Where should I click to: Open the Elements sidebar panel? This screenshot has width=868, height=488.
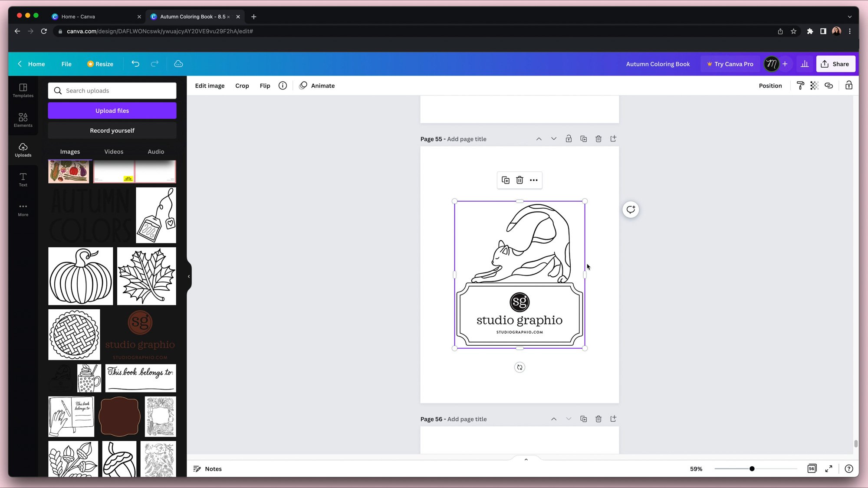click(23, 120)
